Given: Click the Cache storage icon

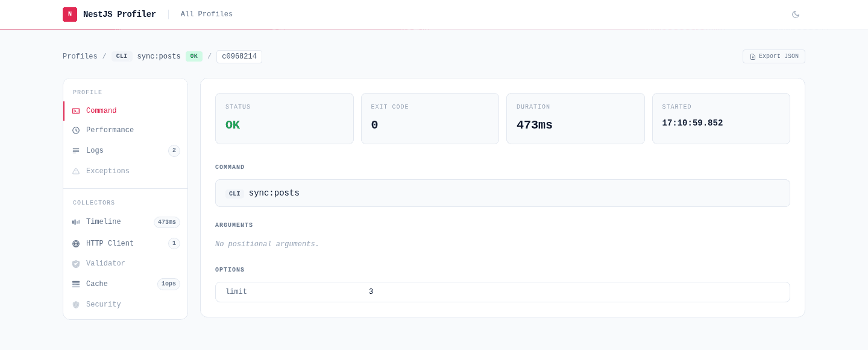Looking at the screenshot, I should coord(76,284).
